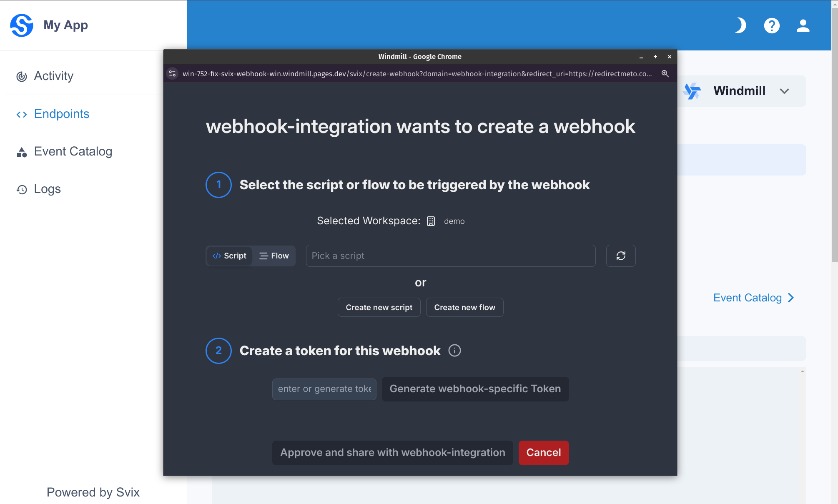
Task: Close the Windmill Chrome popup window
Action: click(x=670, y=57)
